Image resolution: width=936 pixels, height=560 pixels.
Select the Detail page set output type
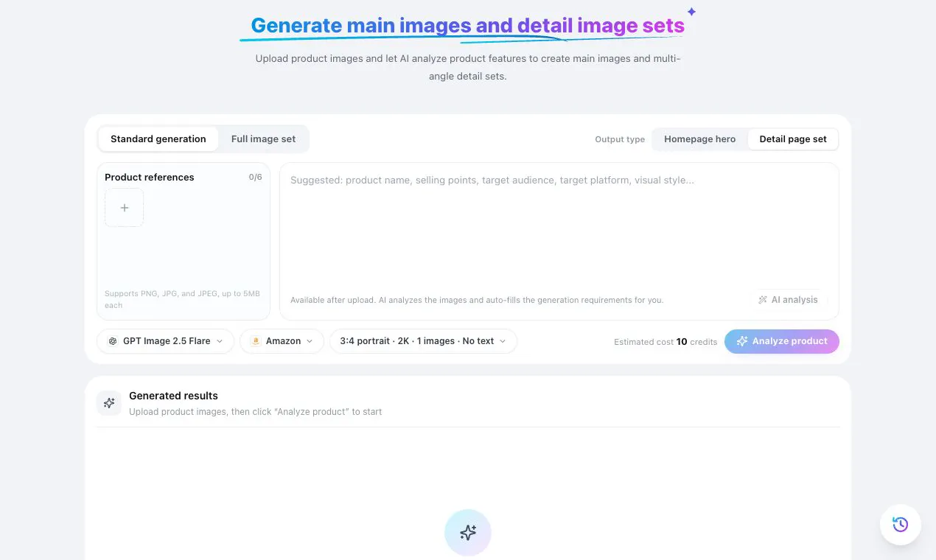click(x=793, y=139)
